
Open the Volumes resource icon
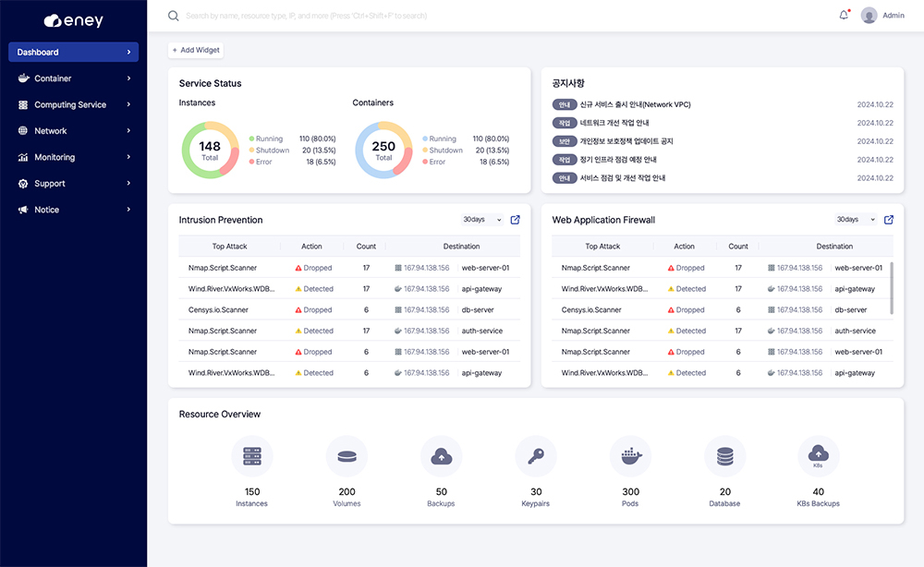(x=346, y=456)
